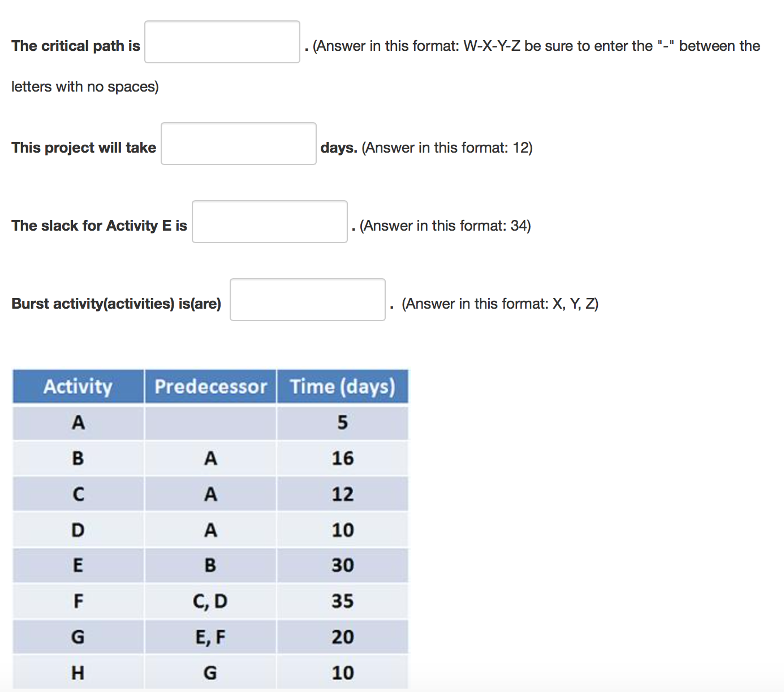Screen dimensions: 784x692
Task: Click predecessor B cell in row E
Action: (210, 565)
